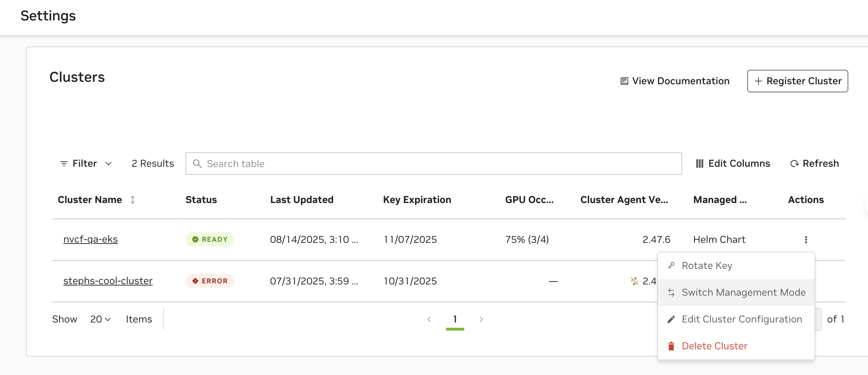Screen dimensions: 868x375
Task: Select Rotate Key from the actions menu
Action: (707, 266)
